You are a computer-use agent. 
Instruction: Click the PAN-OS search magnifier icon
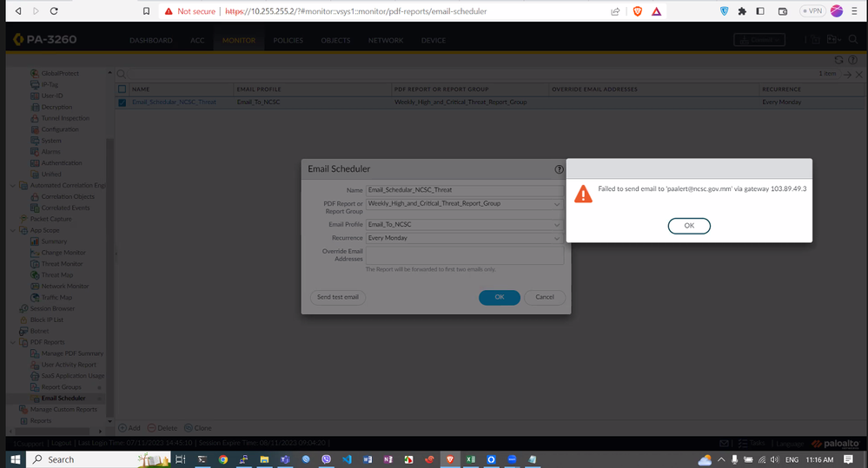click(x=853, y=40)
